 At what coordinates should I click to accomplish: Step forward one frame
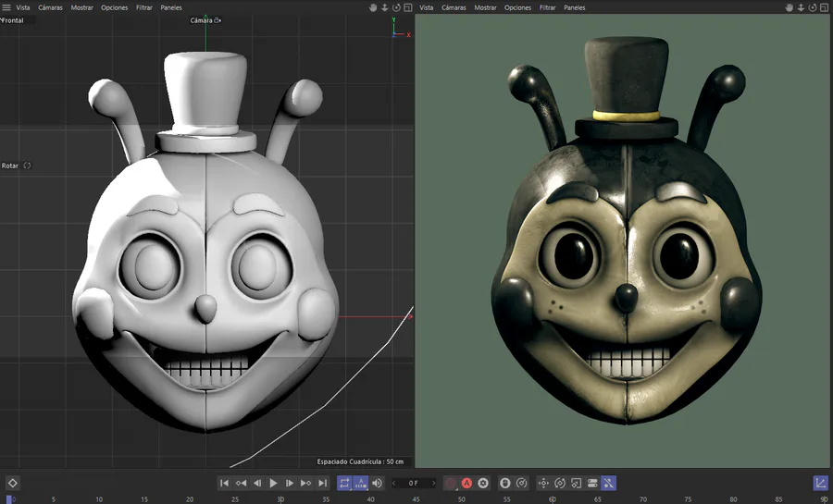click(x=290, y=483)
